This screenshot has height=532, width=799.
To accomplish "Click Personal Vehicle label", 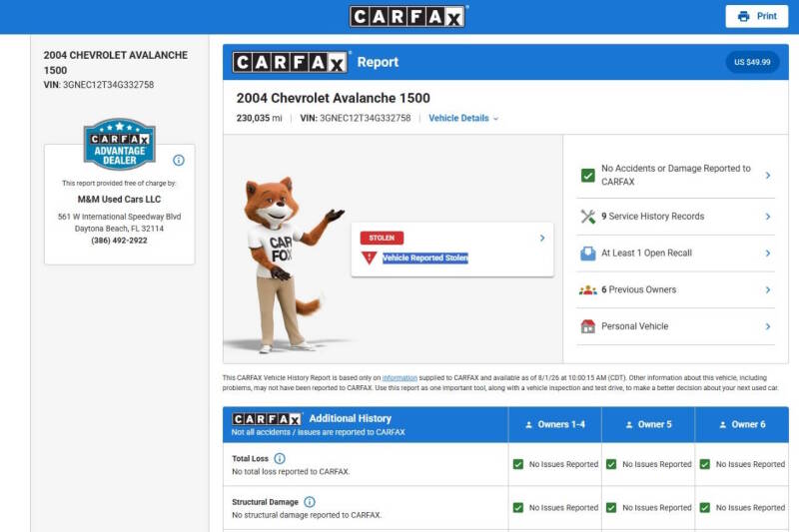I will 634,326.
